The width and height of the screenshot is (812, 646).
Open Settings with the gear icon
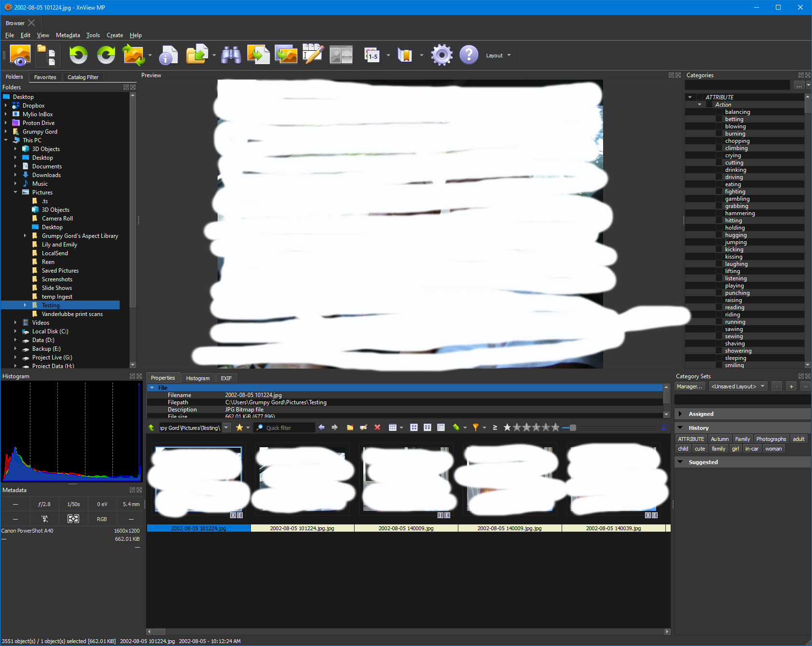point(441,55)
